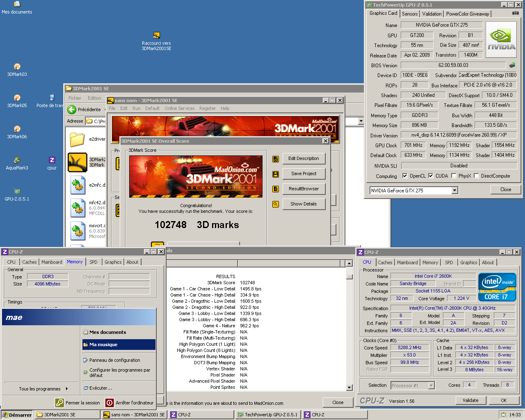This screenshot has width=525, height=420.
Task: Click scroll up arrow in results list
Action: (349, 263)
